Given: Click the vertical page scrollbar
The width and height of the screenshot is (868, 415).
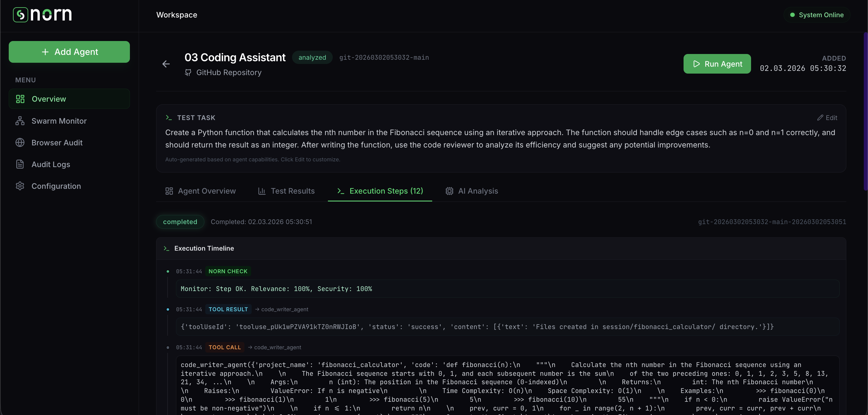Looking at the screenshot, I should pyautogui.click(x=866, y=111).
